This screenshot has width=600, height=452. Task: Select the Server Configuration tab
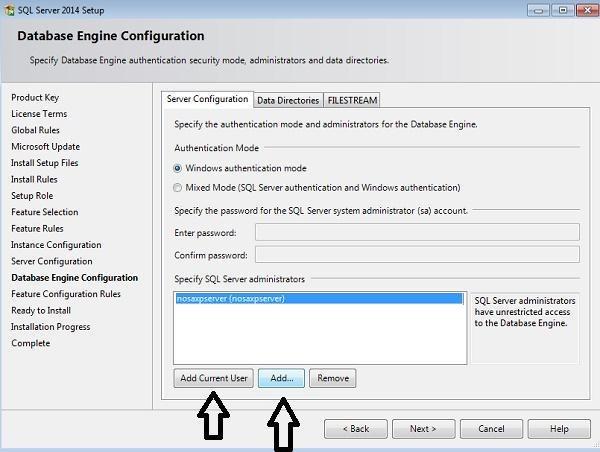[x=207, y=99]
